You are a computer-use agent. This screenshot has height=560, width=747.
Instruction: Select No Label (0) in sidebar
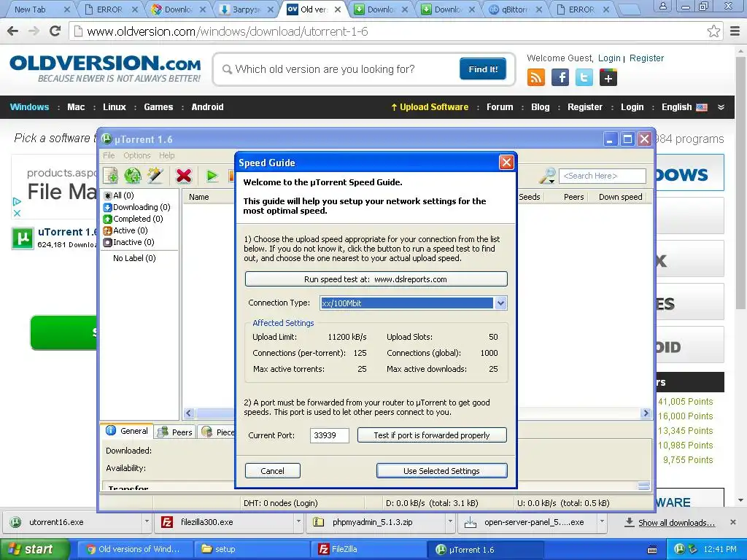click(x=134, y=258)
